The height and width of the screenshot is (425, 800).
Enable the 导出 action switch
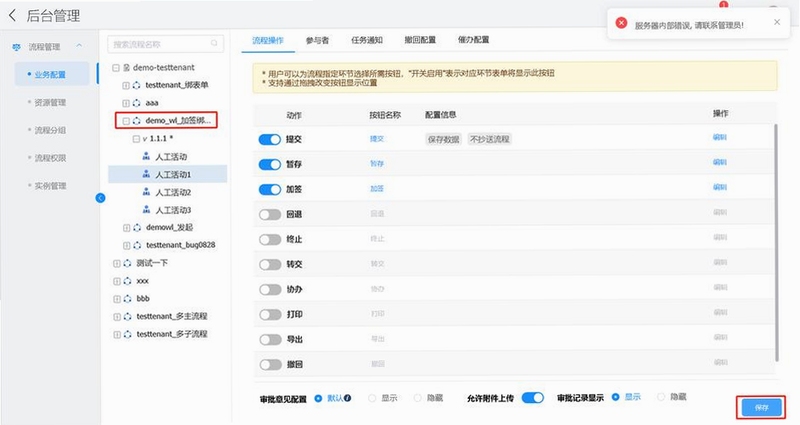(x=270, y=339)
